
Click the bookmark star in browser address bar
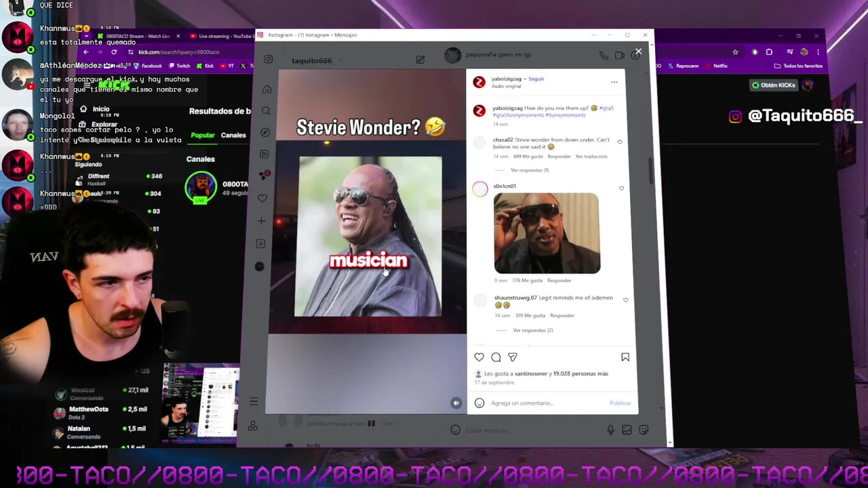tap(735, 52)
